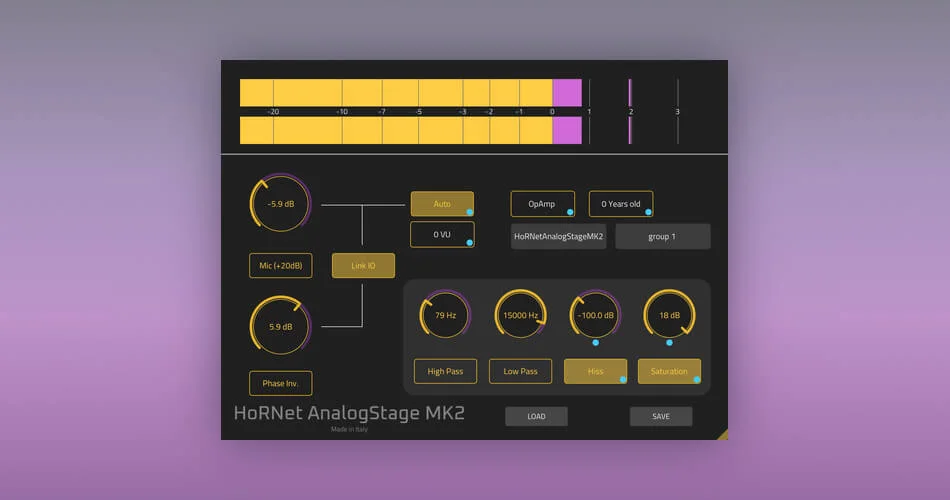Toggle the Auto gain button
Viewport: 950px width, 500px height.
pyautogui.click(x=442, y=204)
